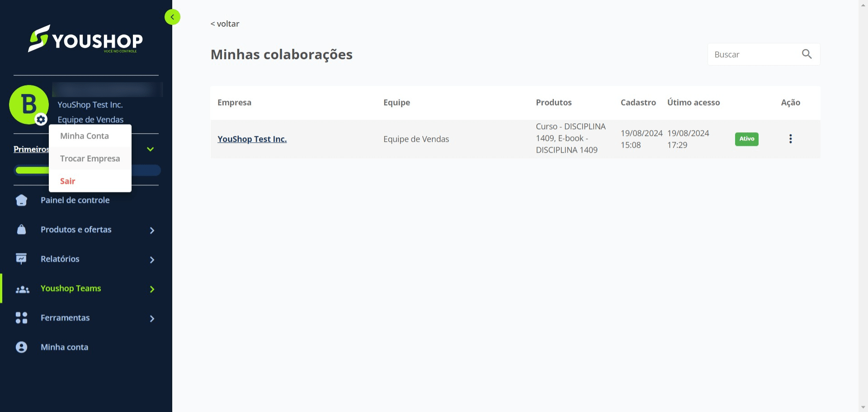Viewport: 868px width, 412px height.
Task: Click Equipe de Vendas under the profile
Action: pyautogui.click(x=90, y=120)
